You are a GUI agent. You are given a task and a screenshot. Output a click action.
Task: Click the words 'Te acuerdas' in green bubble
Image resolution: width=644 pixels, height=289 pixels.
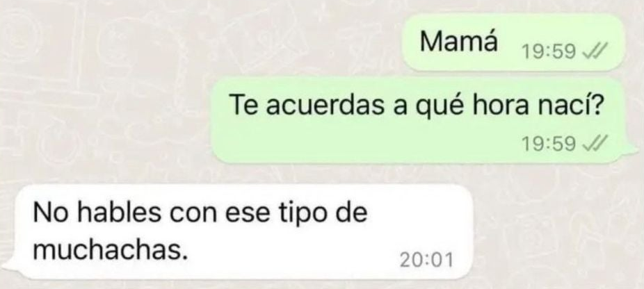click(x=307, y=106)
